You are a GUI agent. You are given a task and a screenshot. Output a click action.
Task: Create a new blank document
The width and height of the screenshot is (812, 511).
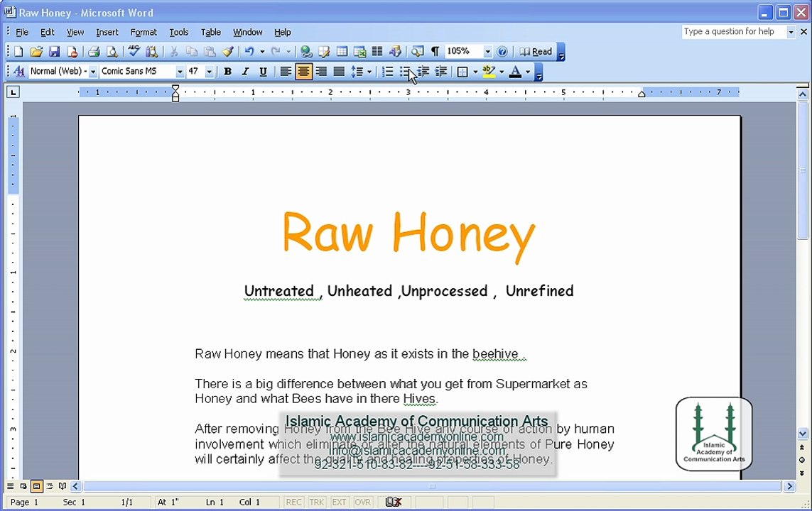(18, 52)
